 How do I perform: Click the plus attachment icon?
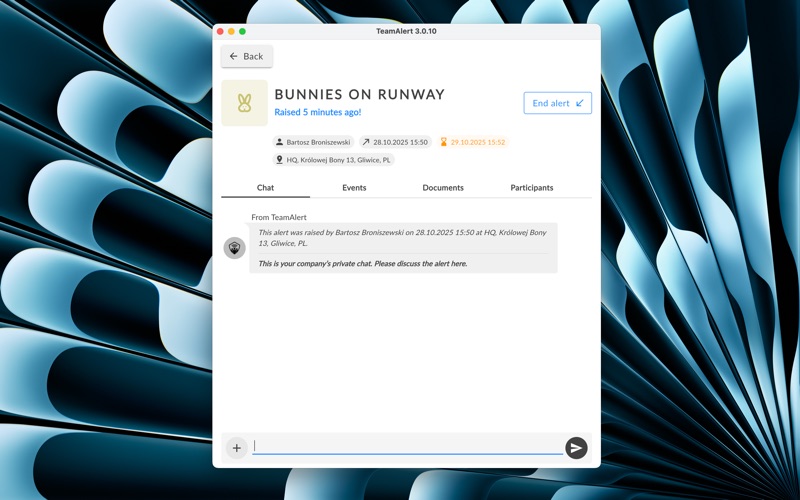point(237,448)
